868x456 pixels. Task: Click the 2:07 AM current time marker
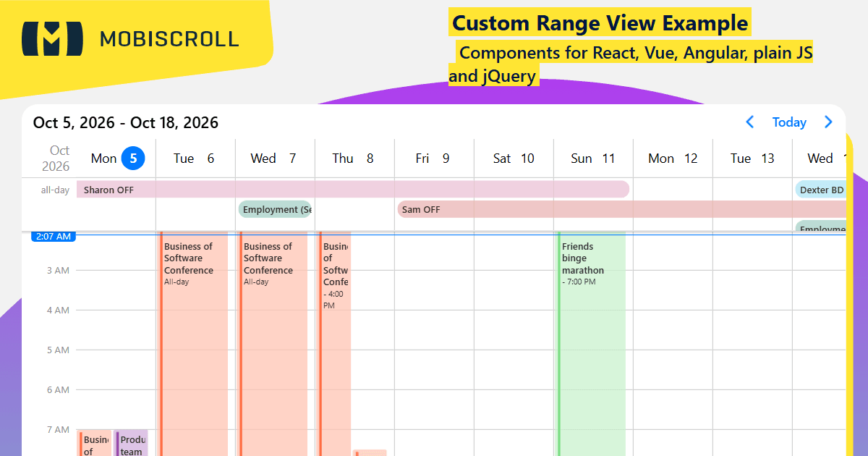[54, 237]
